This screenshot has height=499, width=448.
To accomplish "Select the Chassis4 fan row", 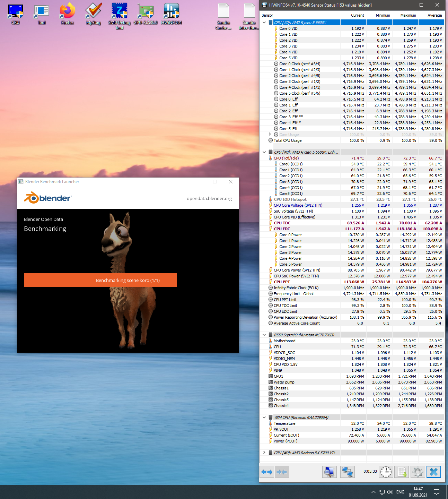I will click(x=352, y=406).
